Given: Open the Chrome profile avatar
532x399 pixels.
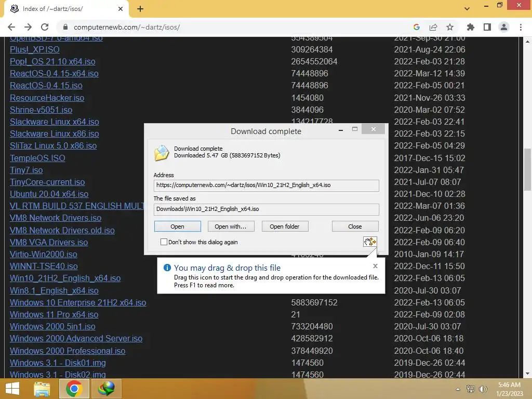Looking at the screenshot, I should (x=504, y=27).
